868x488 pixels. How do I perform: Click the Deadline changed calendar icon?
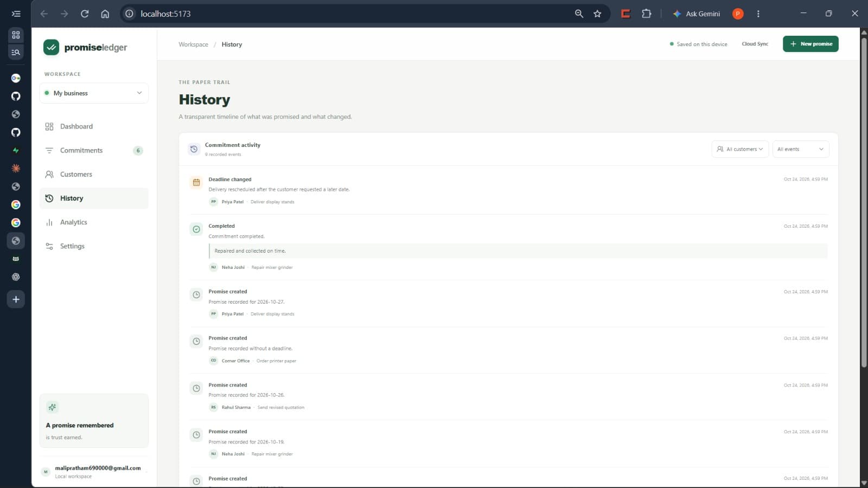(x=196, y=183)
